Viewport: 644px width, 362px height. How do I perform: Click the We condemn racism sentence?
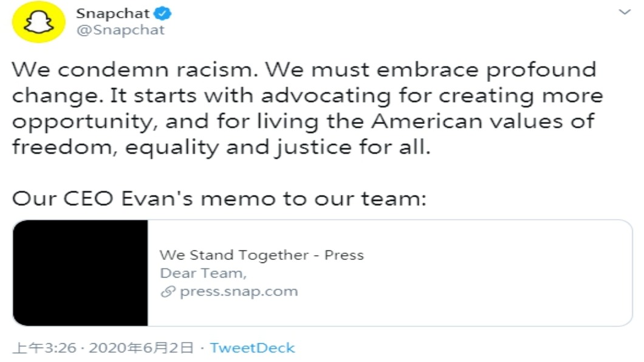click(x=135, y=70)
